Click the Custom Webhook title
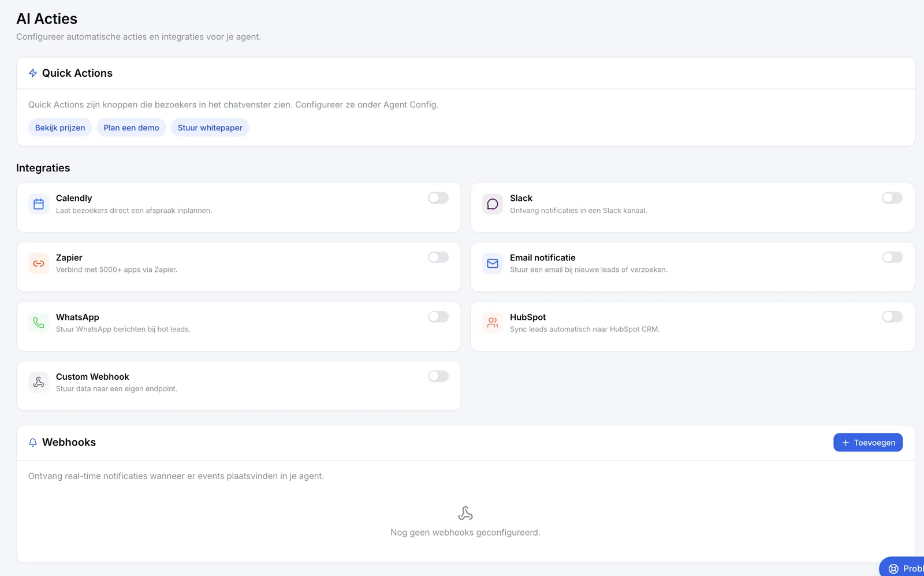 pyautogui.click(x=92, y=376)
